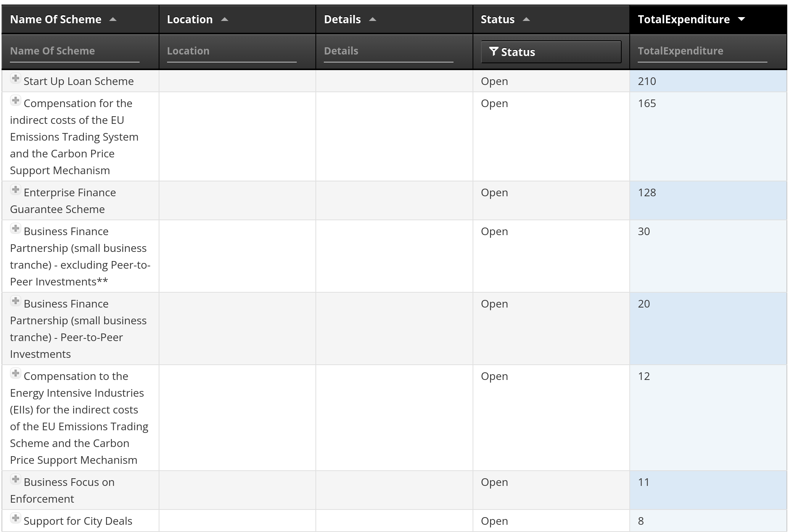Click the Location filter input field
This screenshot has width=788, height=532.
click(232, 51)
